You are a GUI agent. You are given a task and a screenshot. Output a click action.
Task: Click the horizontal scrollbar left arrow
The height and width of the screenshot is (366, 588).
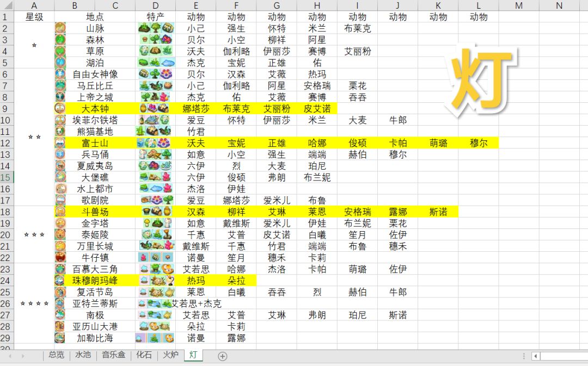536,356
